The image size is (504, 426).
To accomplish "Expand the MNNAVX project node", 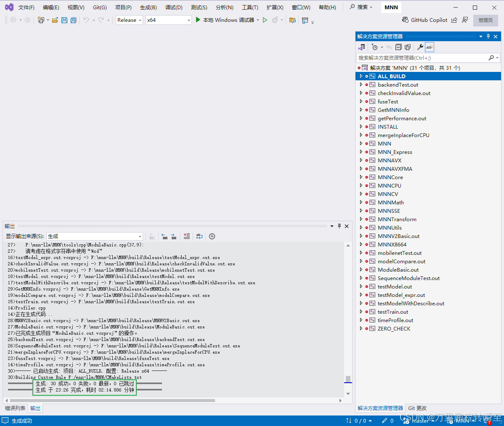I will (361, 160).
